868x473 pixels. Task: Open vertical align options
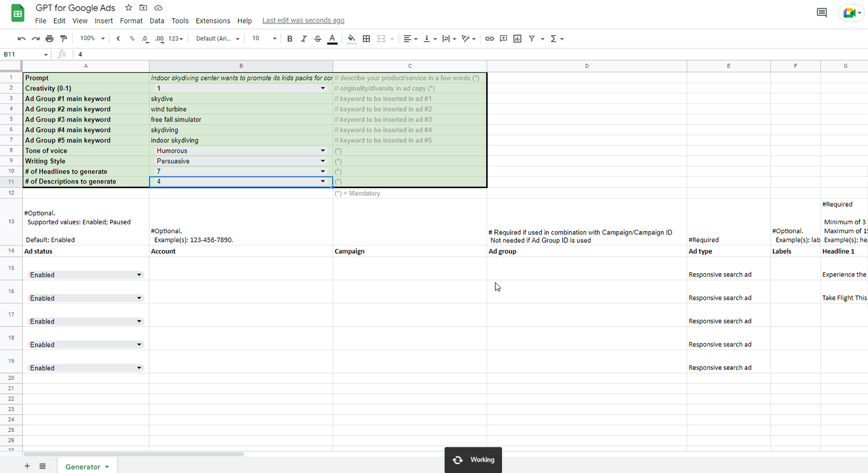pos(430,39)
